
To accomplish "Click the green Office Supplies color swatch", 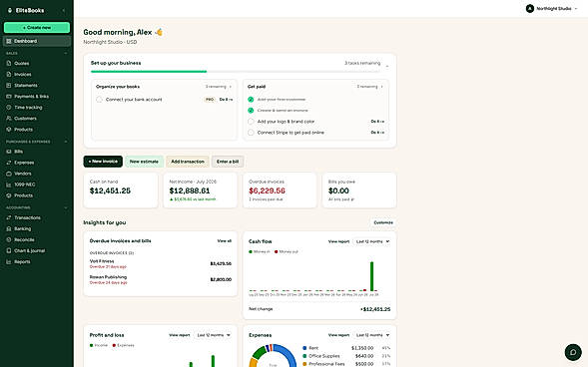I will (x=304, y=356).
